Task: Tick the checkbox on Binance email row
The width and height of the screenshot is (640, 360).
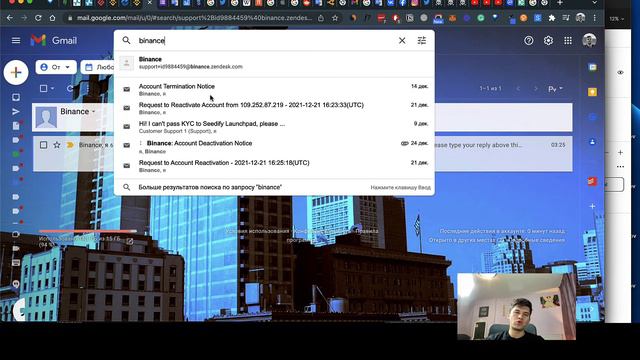Action: tap(44, 145)
